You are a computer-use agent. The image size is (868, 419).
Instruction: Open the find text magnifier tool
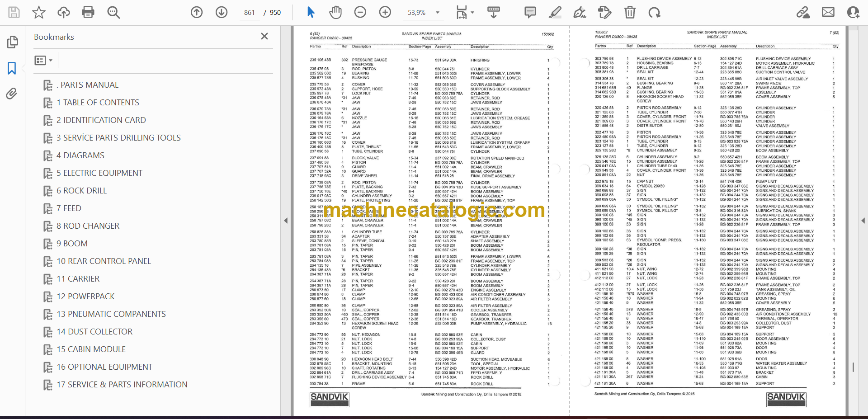pyautogui.click(x=113, y=12)
